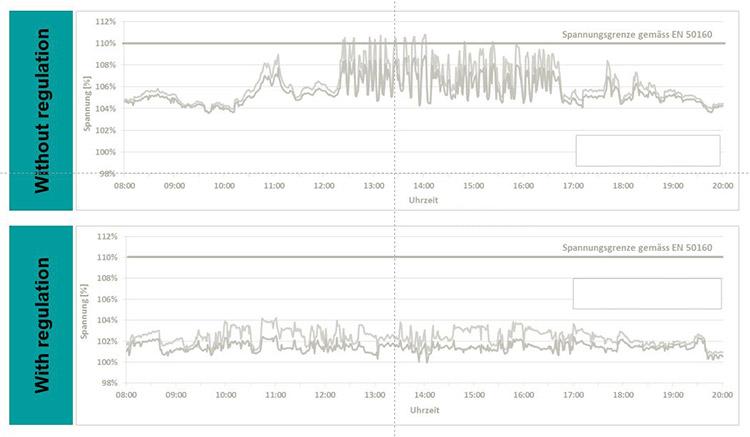
Task: Click the 112% y-axis label in the Without regulation chart
Action: [106, 21]
